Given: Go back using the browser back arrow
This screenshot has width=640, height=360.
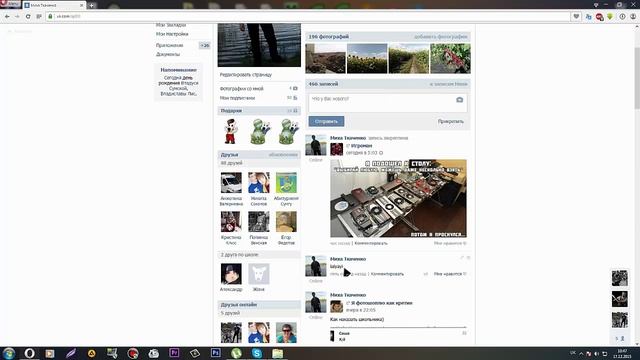Looking at the screenshot, I should [7, 17].
